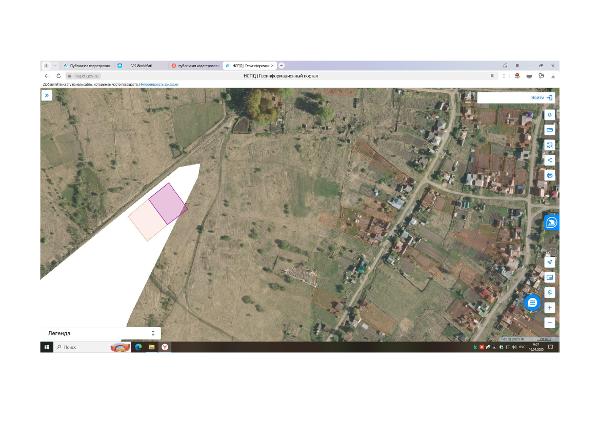This screenshot has width=600, height=424.
Task: Open the basemap picture icon in the lower right toolbar
Action: (x=549, y=277)
